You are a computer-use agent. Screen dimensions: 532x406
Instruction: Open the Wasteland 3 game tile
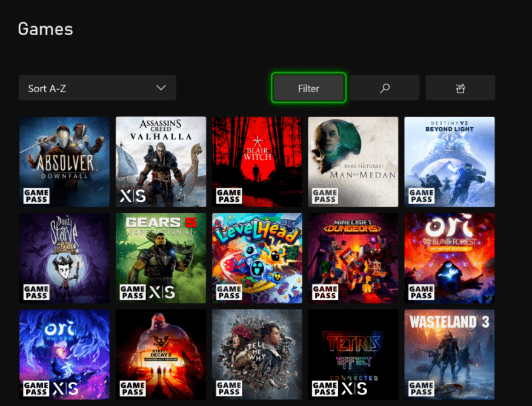point(450,354)
